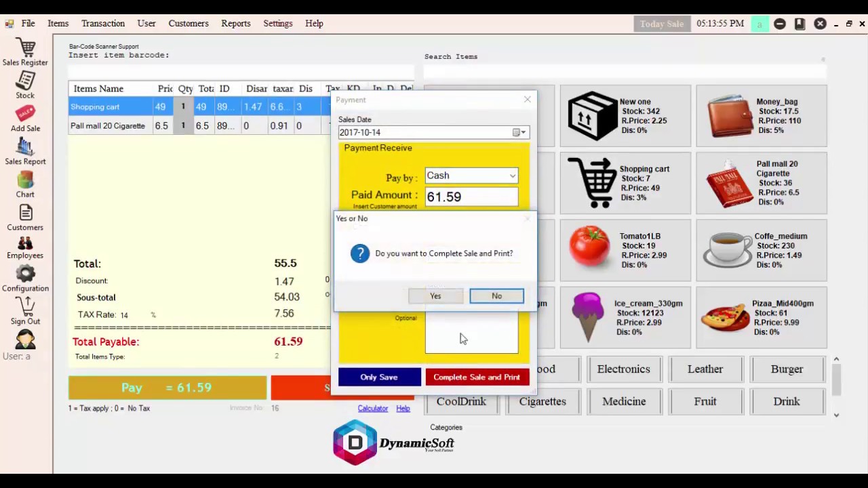Open the Sales Date calendar dropdown
This screenshot has height=488, width=868.
[519, 132]
